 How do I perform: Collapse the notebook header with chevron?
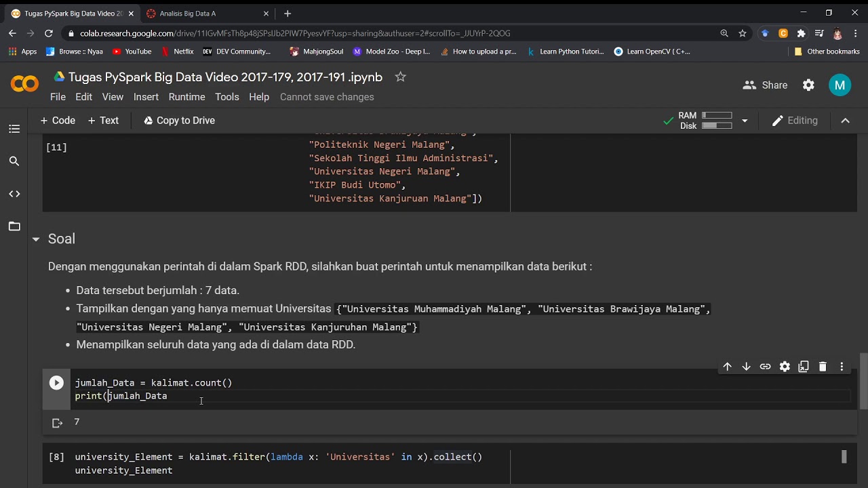pyautogui.click(x=845, y=121)
